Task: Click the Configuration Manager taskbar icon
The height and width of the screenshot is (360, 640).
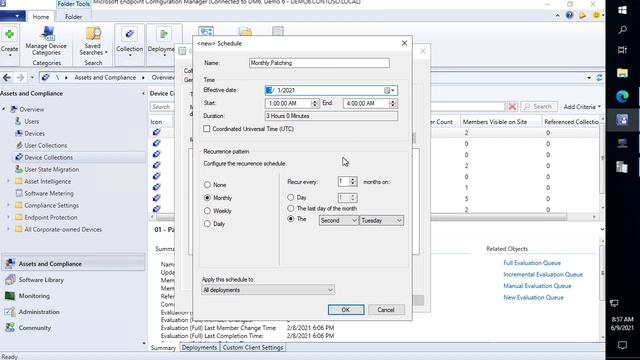Action: (x=622, y=120)
